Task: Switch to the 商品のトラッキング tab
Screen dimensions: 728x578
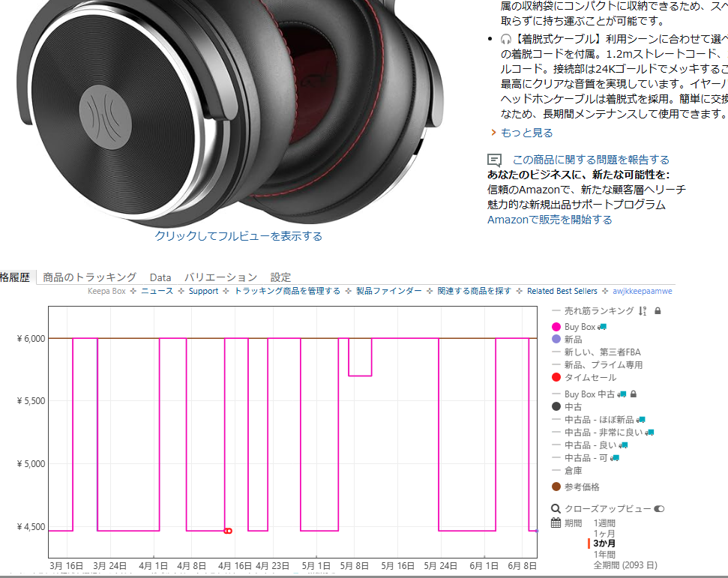Action: coord(90,277)
